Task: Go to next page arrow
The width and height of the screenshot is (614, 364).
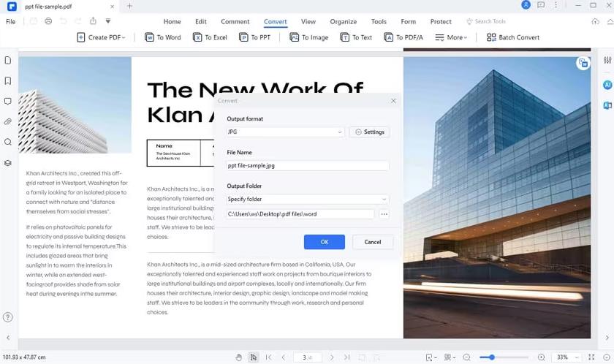Action: click(332, 357)
